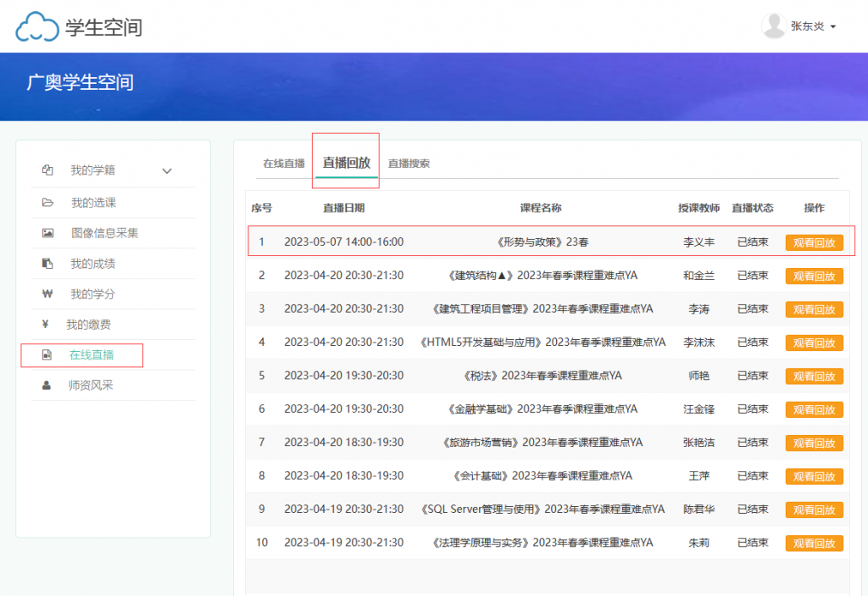The width and height of the screenshot is (868, 596).
Task: Watch replay of 《旅游市场营销》 course
Action: (815, 443)
